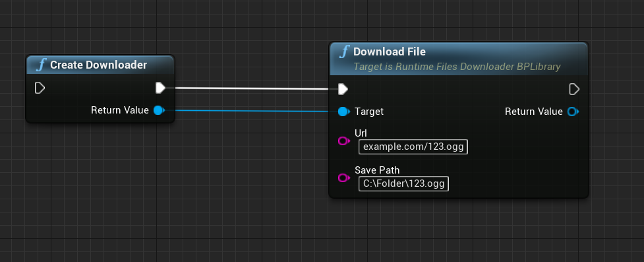
Task: Click the Return Value label on Download File
Action: (x=533, y=112)
